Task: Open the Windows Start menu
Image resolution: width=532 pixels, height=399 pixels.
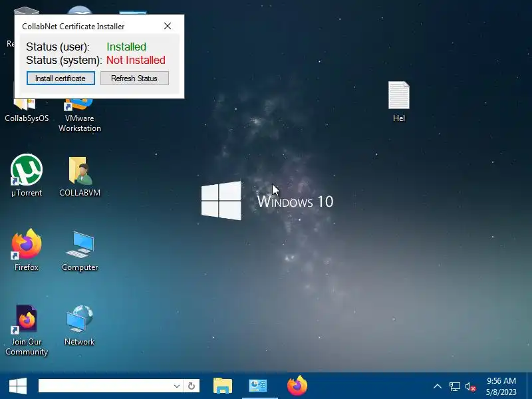Action: click(x=18, y=386)
